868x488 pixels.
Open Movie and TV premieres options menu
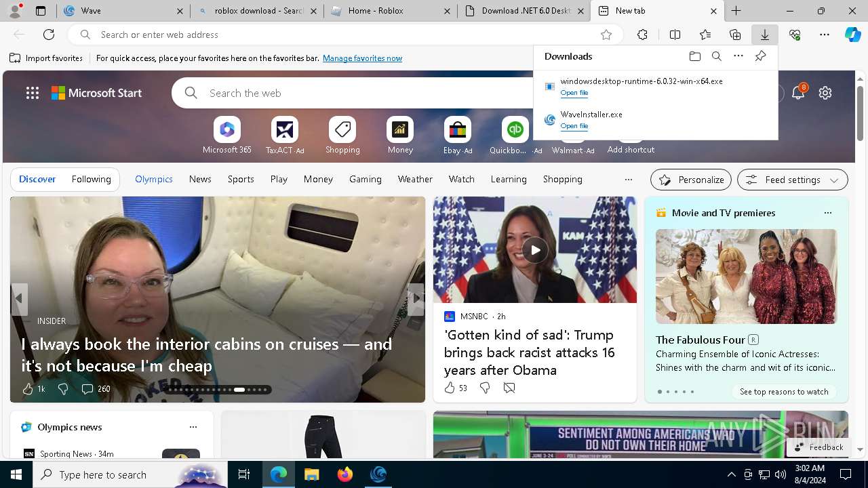[x=827, y=213]
